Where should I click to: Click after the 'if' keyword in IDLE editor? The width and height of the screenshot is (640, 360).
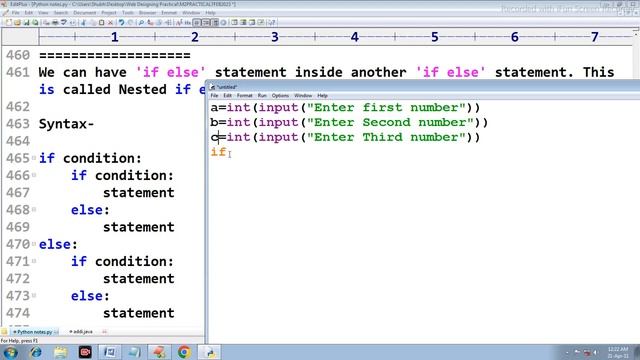(x=227, y=152)
